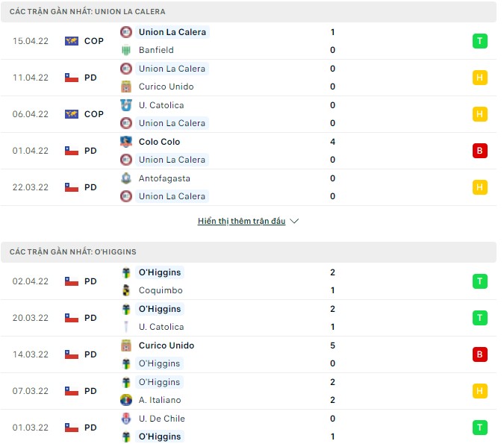Click COP competition icon on 15.04.22 match
This screenshot has width=504, height=444.
tap(72, 41)
